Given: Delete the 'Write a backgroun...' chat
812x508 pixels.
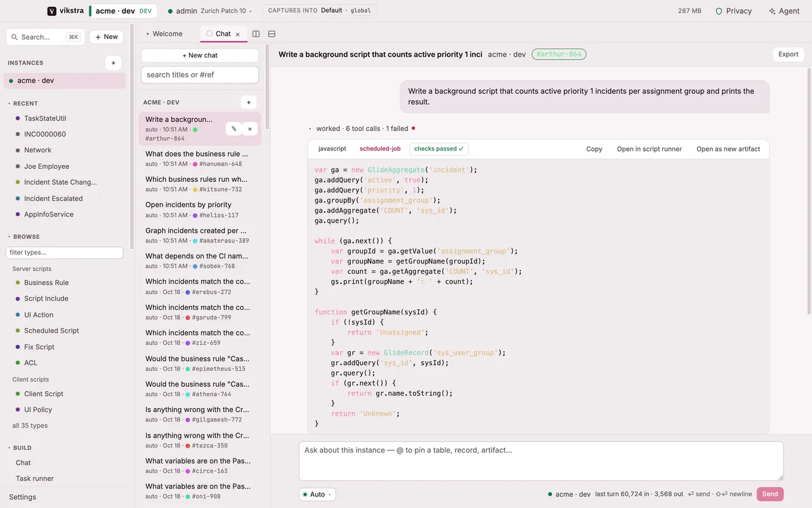Looking at the screenshot, I should tap(250, 129).
